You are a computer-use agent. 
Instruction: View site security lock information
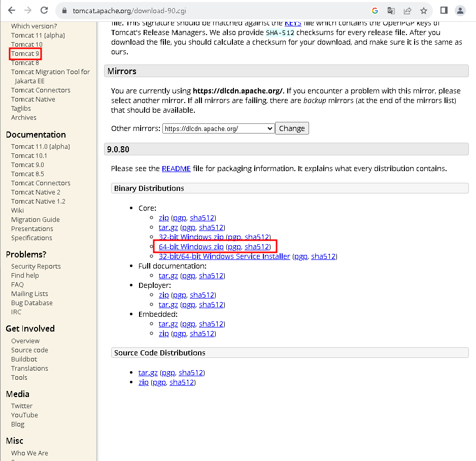tap(64, 11)
